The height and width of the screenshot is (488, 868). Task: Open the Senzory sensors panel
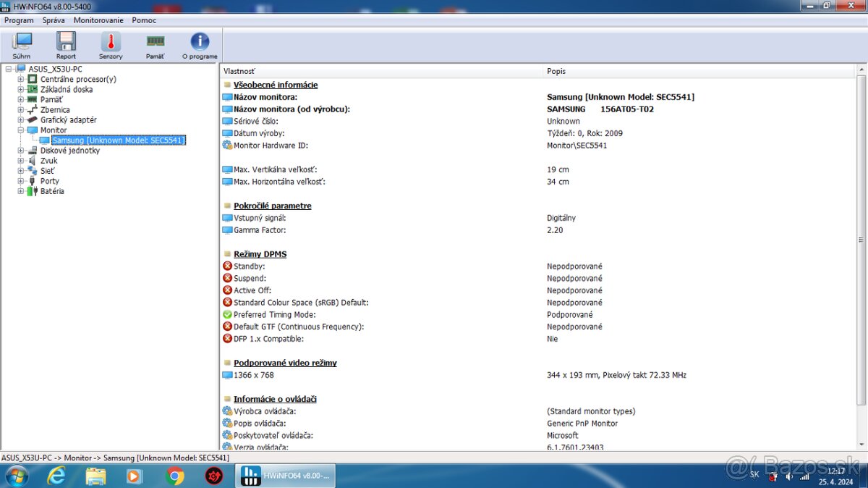(110, 44)
